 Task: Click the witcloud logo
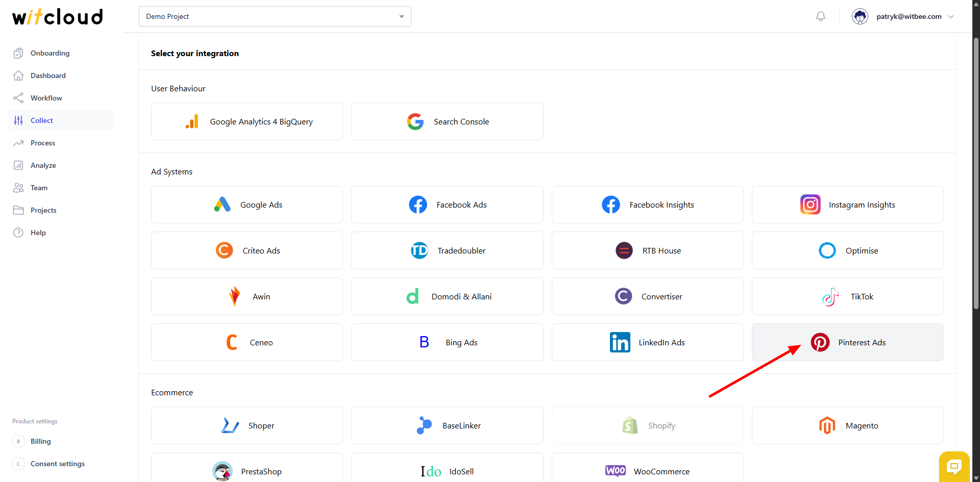(x=58, y=17)
